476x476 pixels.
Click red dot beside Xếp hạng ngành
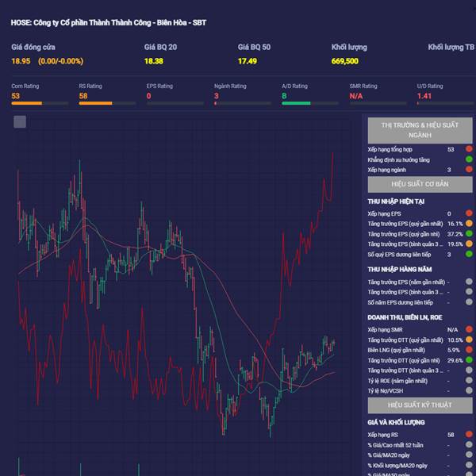tap(469, 170)
